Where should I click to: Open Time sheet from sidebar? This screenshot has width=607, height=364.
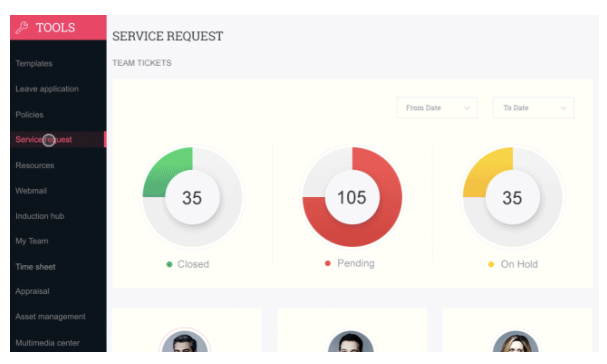36,267
